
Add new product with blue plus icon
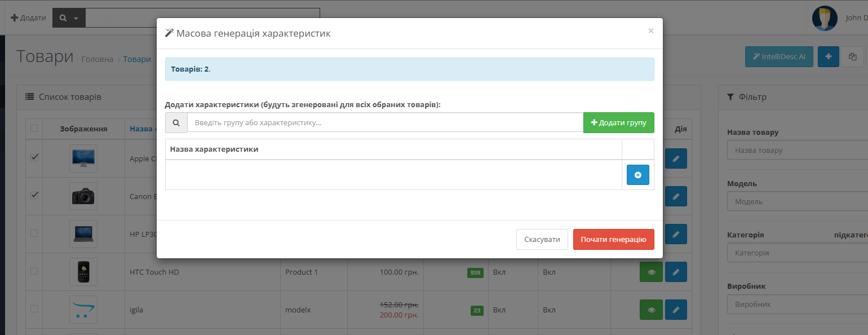point(828,56)
